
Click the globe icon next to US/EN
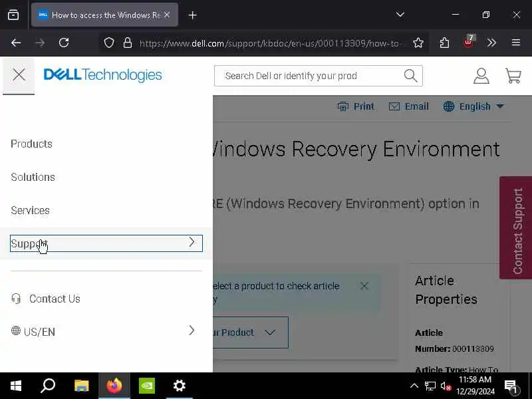[x=15, y=331]
